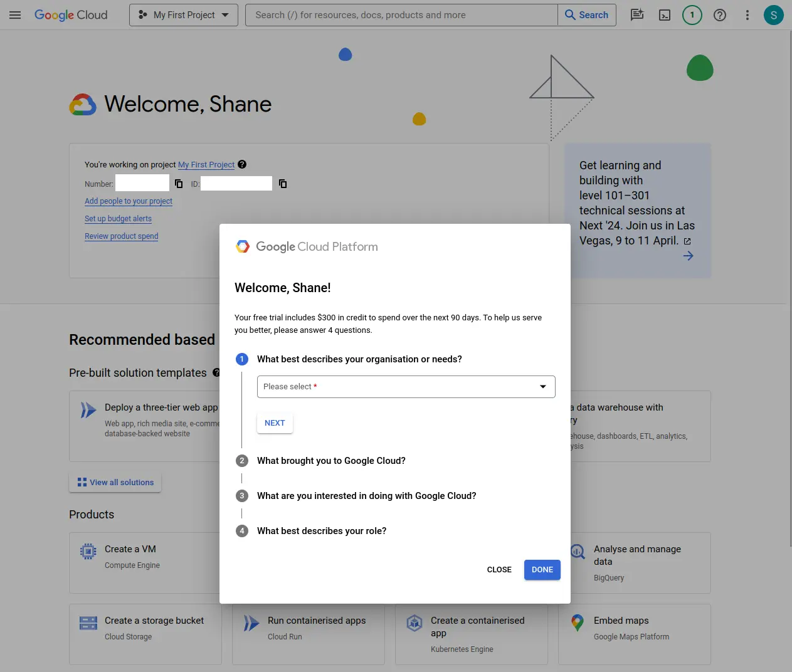
Task: Open Create a VM product card
Action: coord(145,563)
